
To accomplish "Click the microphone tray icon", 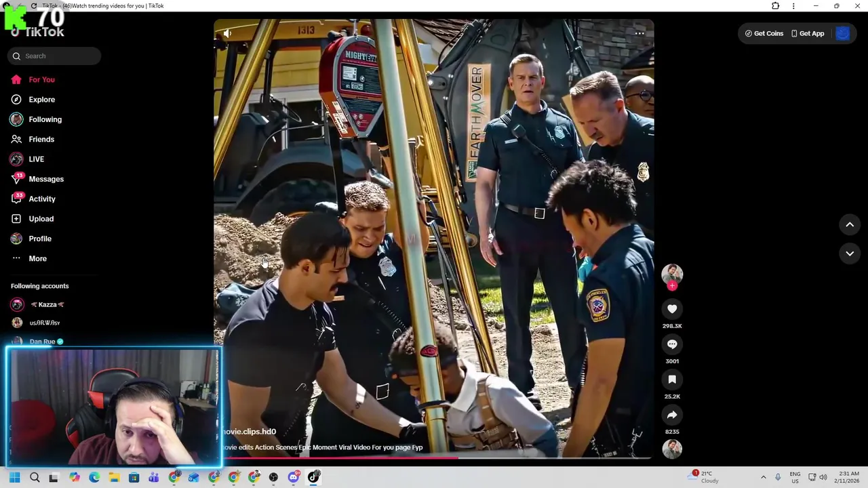I will [778, 477].
